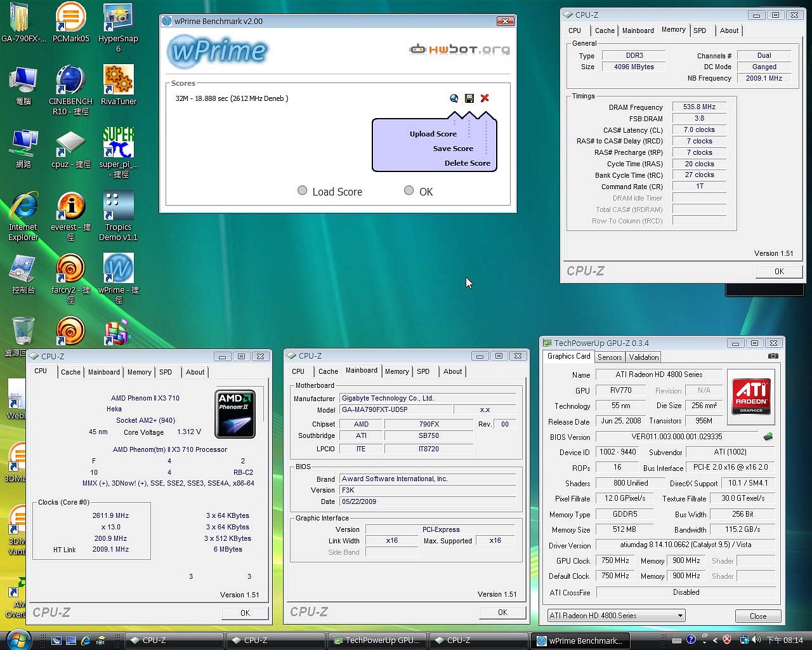Click OK in the CPU-Z Timings window
This screenshot has width=812, height=650.
tap(779, 271)
